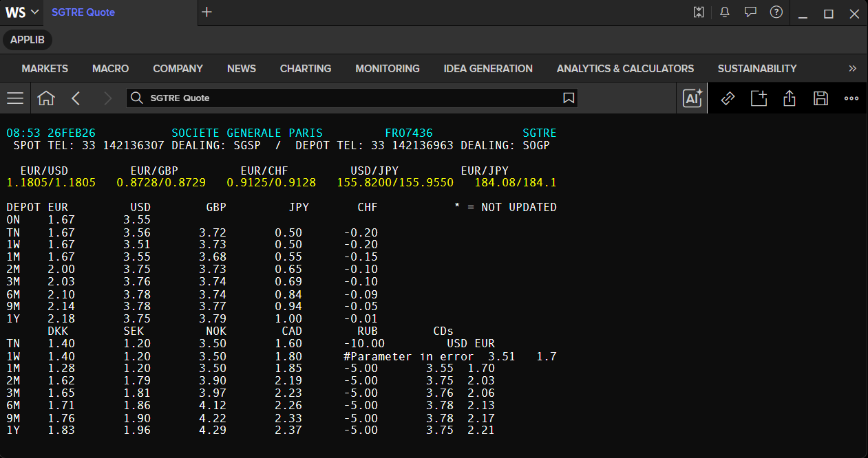Click NOK 1Y rate 4.29
Screen dimensions: 868x458
pyautogui.click(x=213, y=430)
